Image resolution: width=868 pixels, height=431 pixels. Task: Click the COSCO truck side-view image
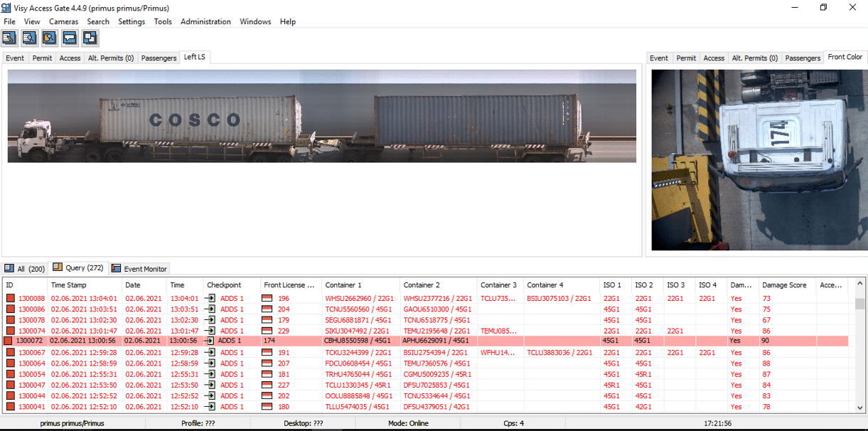322,116
